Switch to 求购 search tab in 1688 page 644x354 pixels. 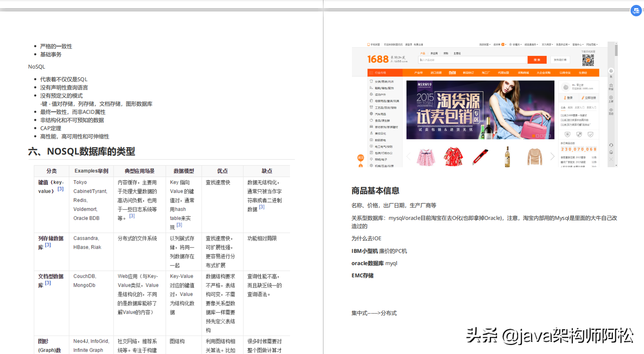tap(446, 53)
